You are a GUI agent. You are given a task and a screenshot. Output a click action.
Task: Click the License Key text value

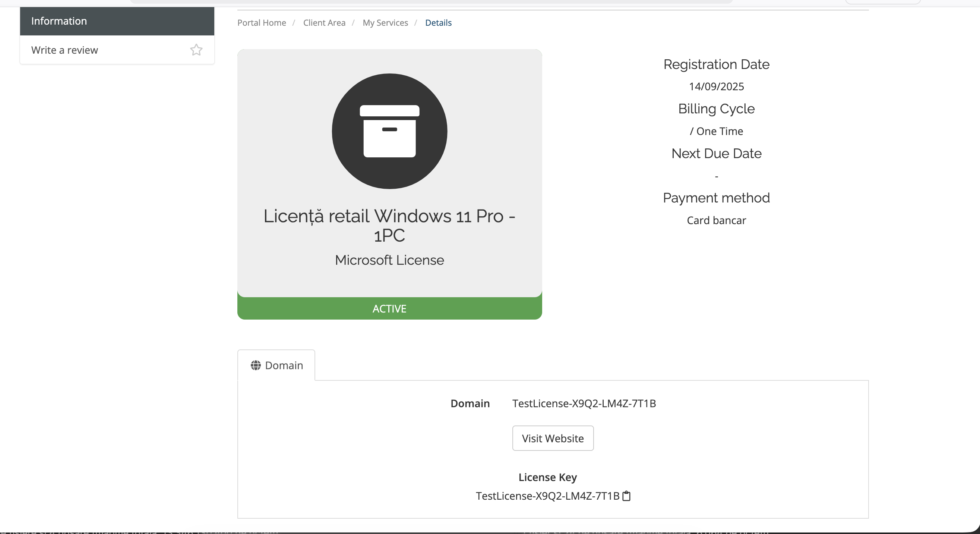click(x=547, y=496)
